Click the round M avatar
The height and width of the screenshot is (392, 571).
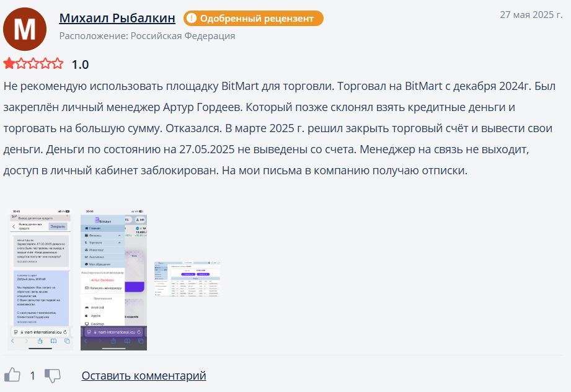pos(25,29)
